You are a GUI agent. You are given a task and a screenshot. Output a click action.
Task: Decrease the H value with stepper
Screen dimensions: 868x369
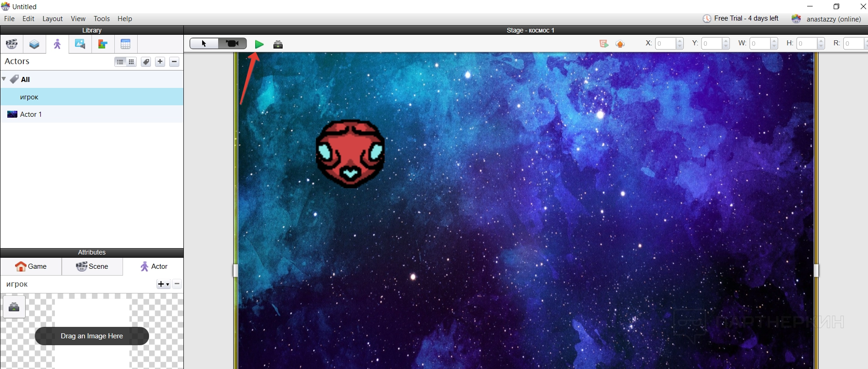(x=821, y=46)
